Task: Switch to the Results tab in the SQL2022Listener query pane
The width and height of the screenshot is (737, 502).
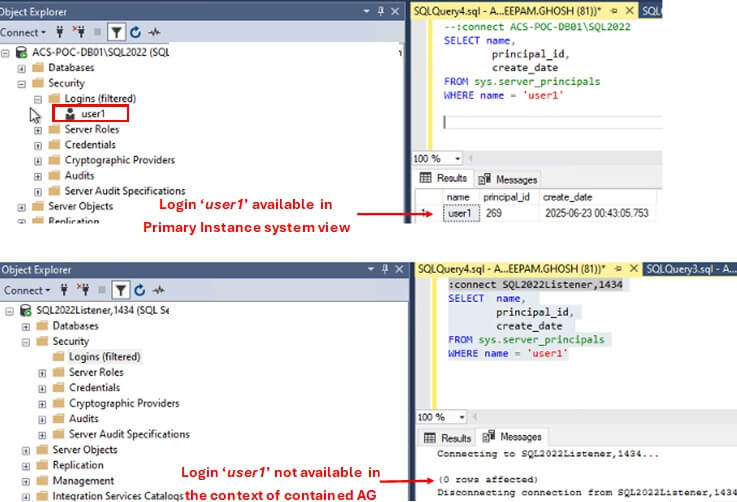Action: 448,437
